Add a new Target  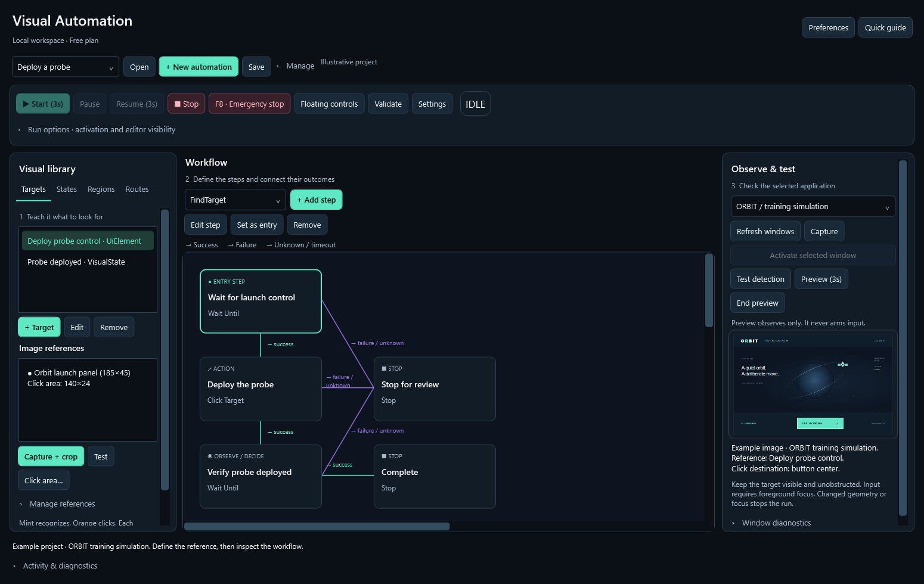39,327
